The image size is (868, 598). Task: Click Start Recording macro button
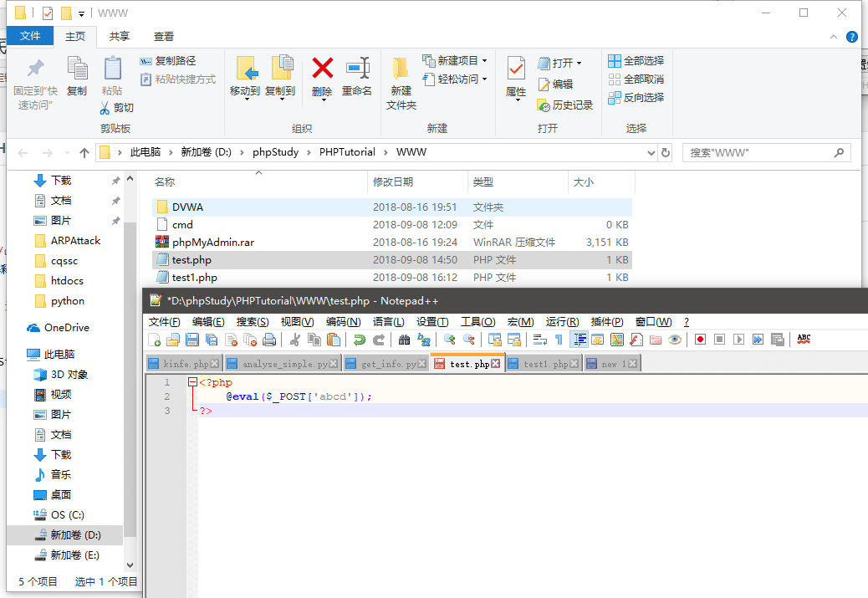click(x=700, y=340)
